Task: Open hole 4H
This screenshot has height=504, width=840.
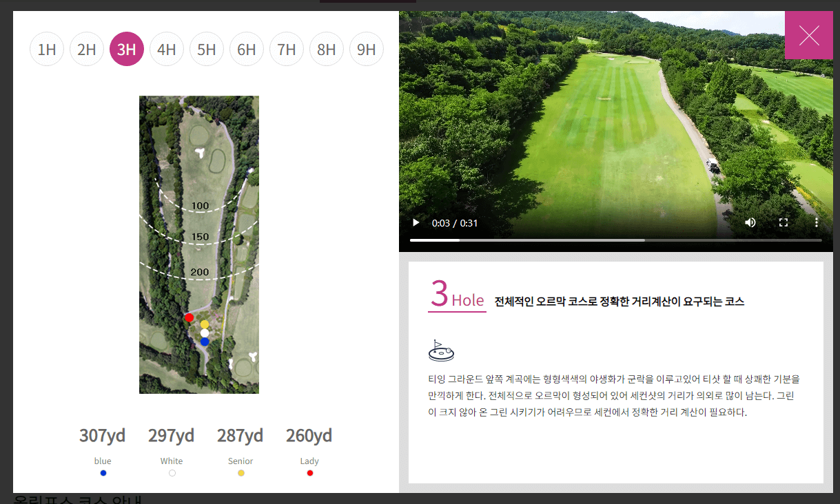Action: coord(167,49)
